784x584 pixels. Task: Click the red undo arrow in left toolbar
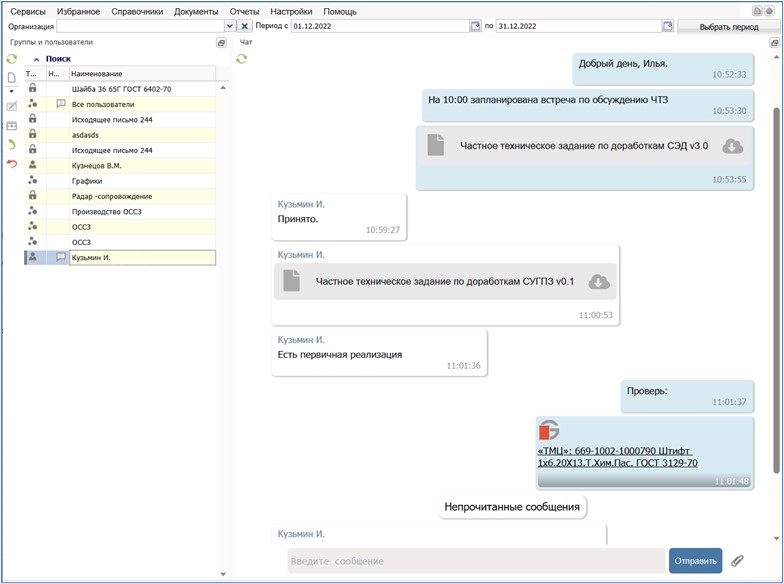click(12, 164)
